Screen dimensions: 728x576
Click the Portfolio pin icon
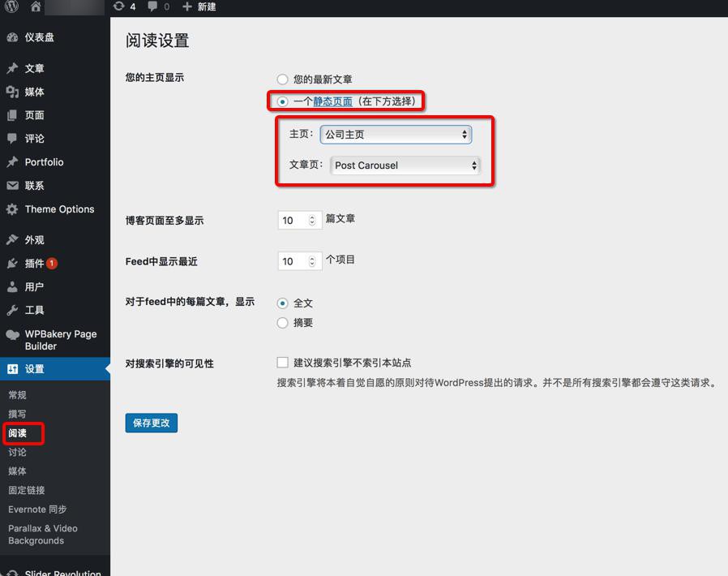coord(12,162)
